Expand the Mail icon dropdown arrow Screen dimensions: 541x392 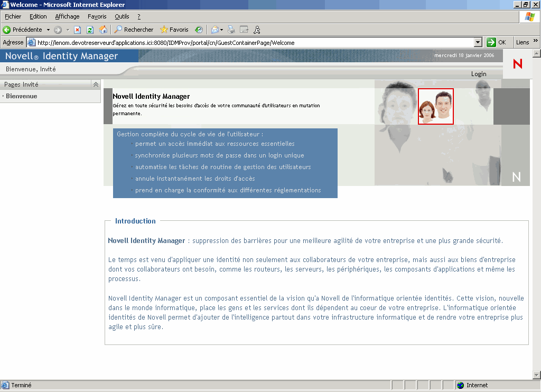[x=221, y=30]
